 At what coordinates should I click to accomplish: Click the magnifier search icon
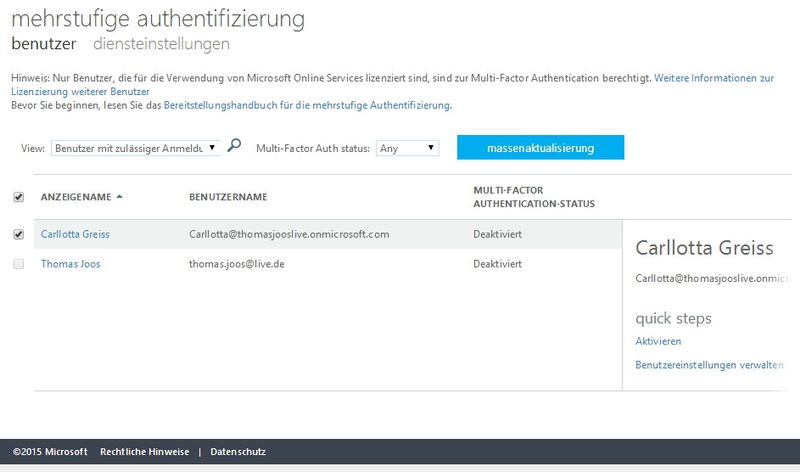click(x=234, y=146)
